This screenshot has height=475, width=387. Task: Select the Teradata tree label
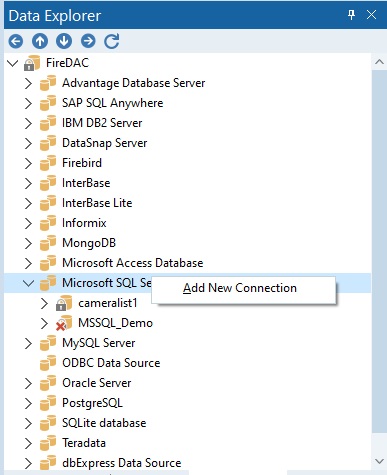84,443
